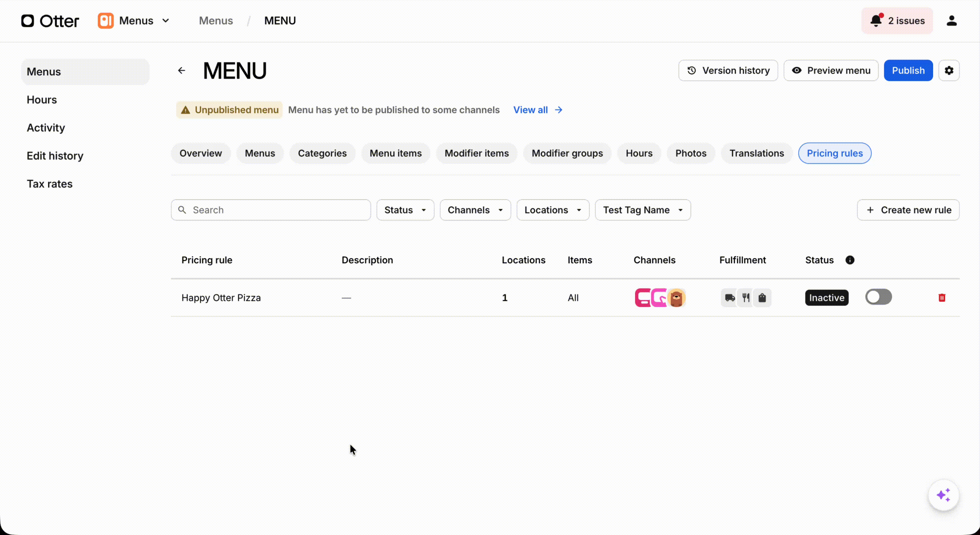Open the Test Tag Name dropdown
Screen dimensions: 980x535
pos(643,210)
